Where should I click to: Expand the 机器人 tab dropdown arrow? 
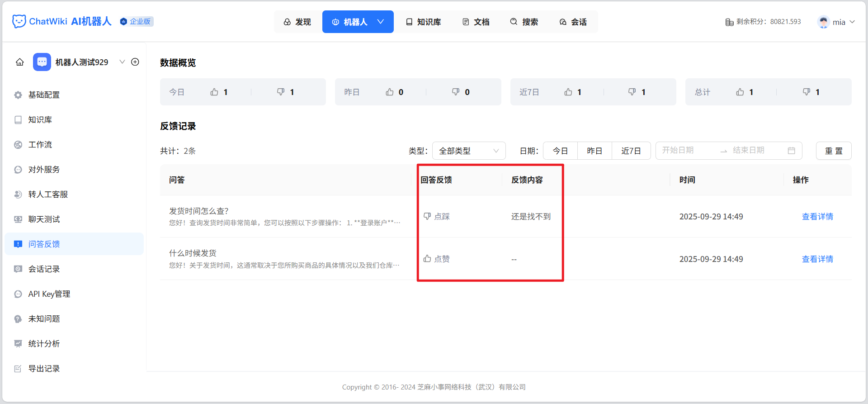pos(381,22)
